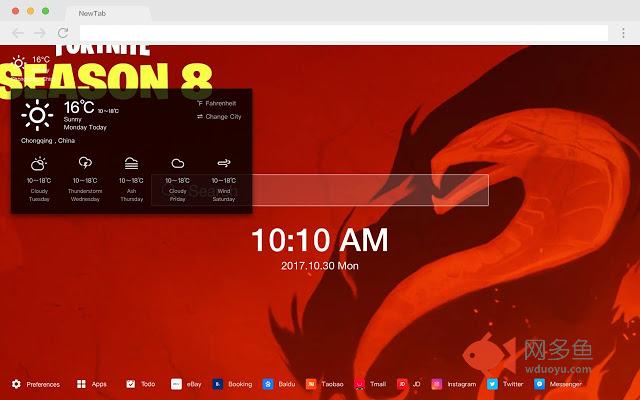The width and height of the screenshot is (640, 400).
Task: Open the Taobao shortcut icon
Action: (311, 384)
